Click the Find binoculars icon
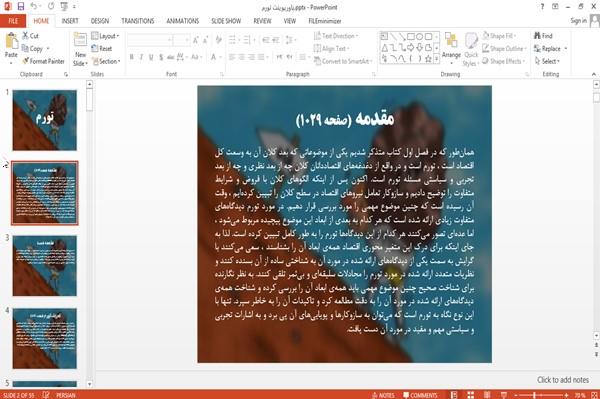This screenshot has height=399, width=600. point(537,36)
